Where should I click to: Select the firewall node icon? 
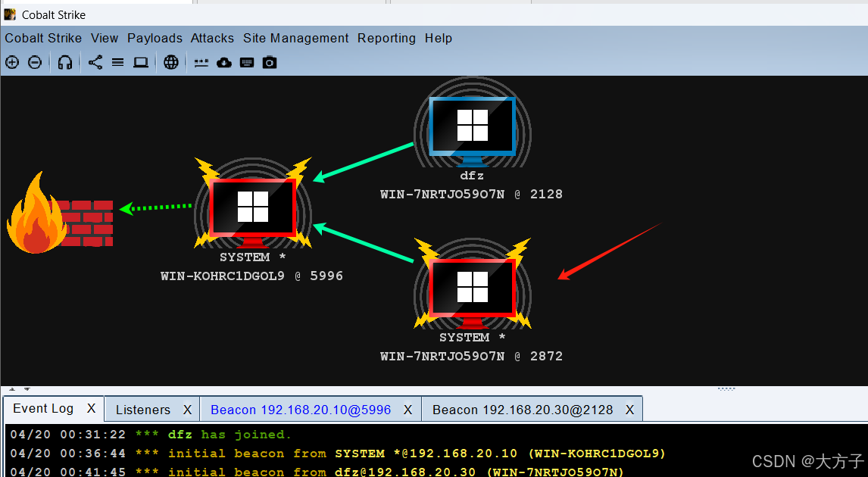pos(60,213)
